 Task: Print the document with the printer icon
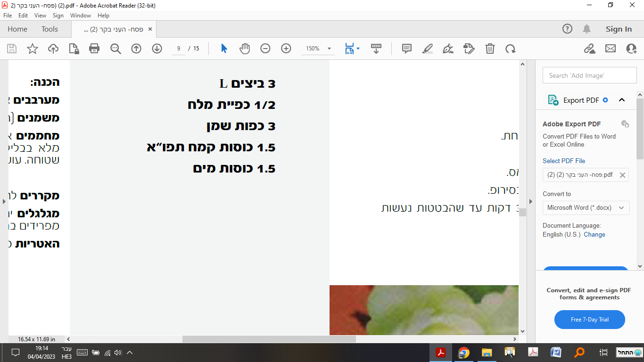[x=94, y=49]
